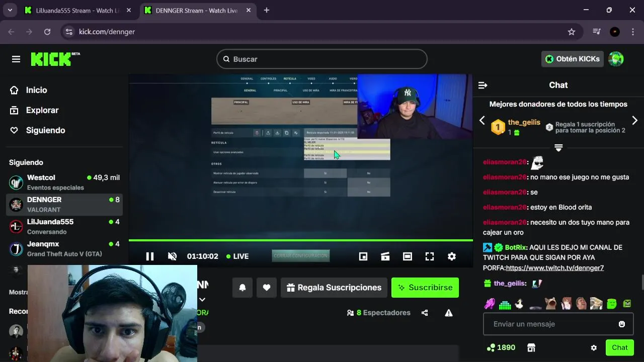
Task: Report stream with the warning icon
Action: (x=449, y=313)
